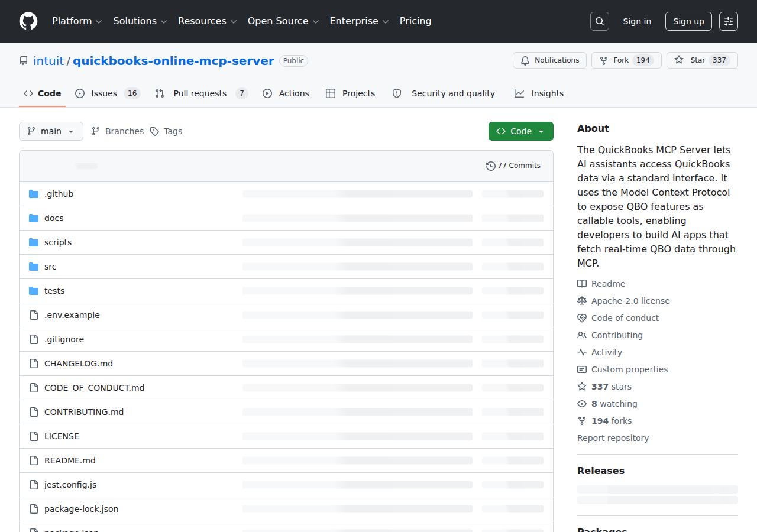Click the src folder icon
Screen dimensions: 757x532
[34, 267]
